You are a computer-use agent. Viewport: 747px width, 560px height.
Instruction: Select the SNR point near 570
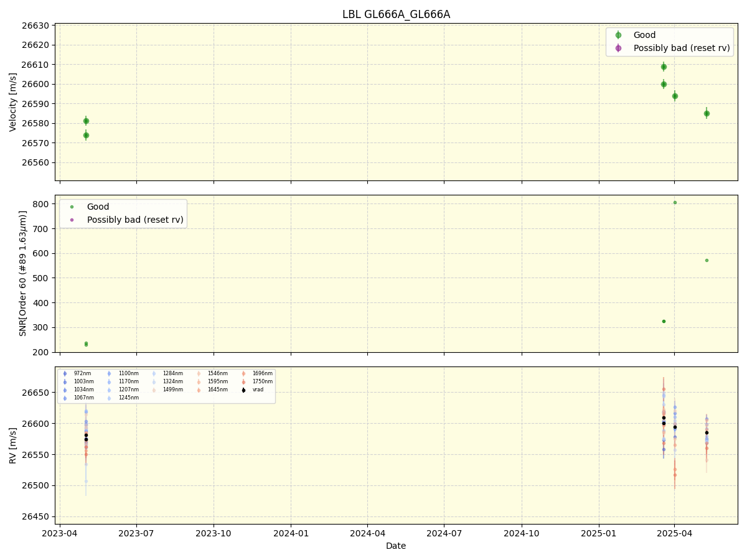(707, 260)
